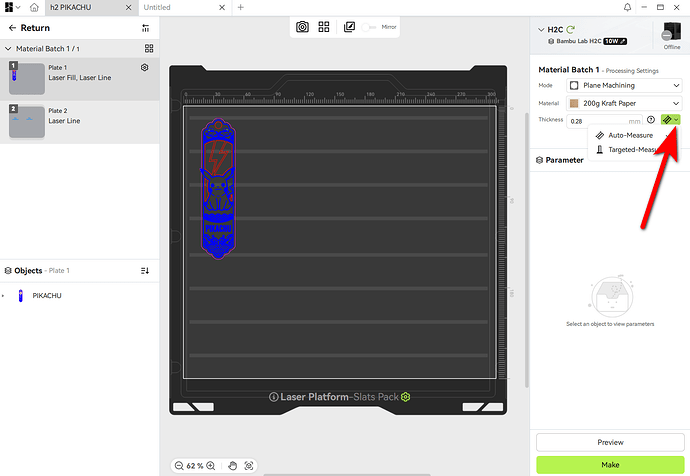
Task: Open Laser Platform info icon
Action: [273, 397]
